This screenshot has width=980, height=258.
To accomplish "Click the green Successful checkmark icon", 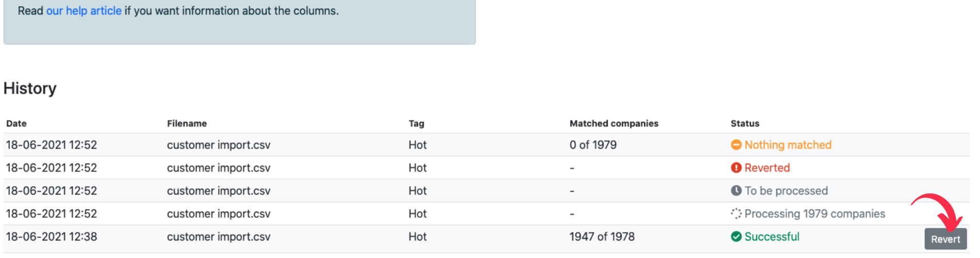I will point(736,236).
